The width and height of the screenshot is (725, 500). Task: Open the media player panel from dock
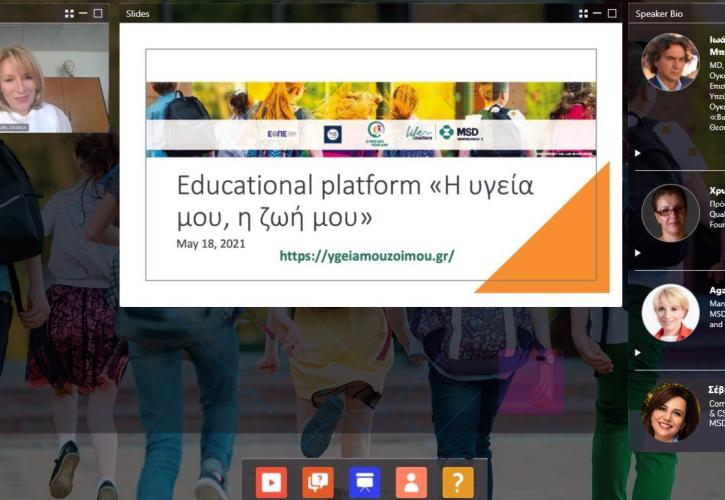[x=271, y=482]
